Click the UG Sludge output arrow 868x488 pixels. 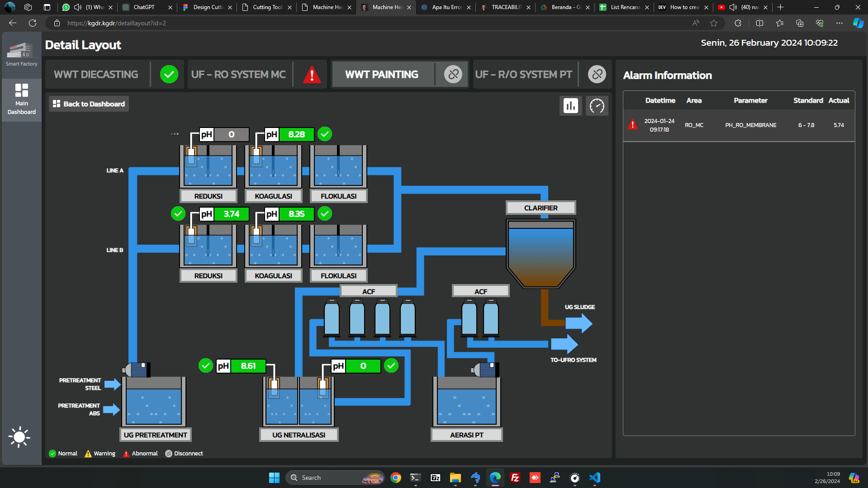pyautogui.click(x=579, y=323)
